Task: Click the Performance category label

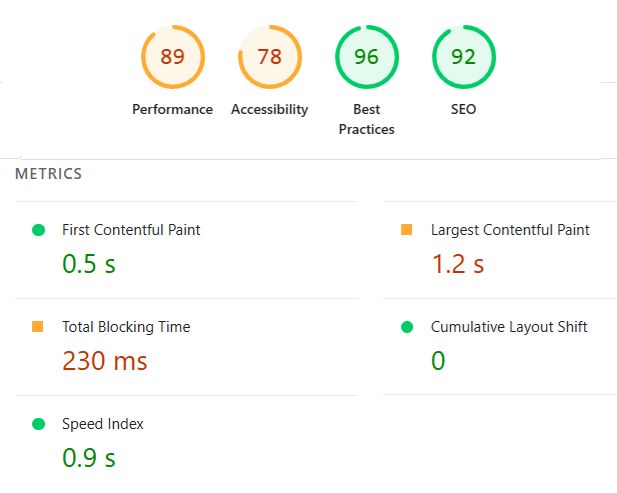Action: click(x=172, y=110)
